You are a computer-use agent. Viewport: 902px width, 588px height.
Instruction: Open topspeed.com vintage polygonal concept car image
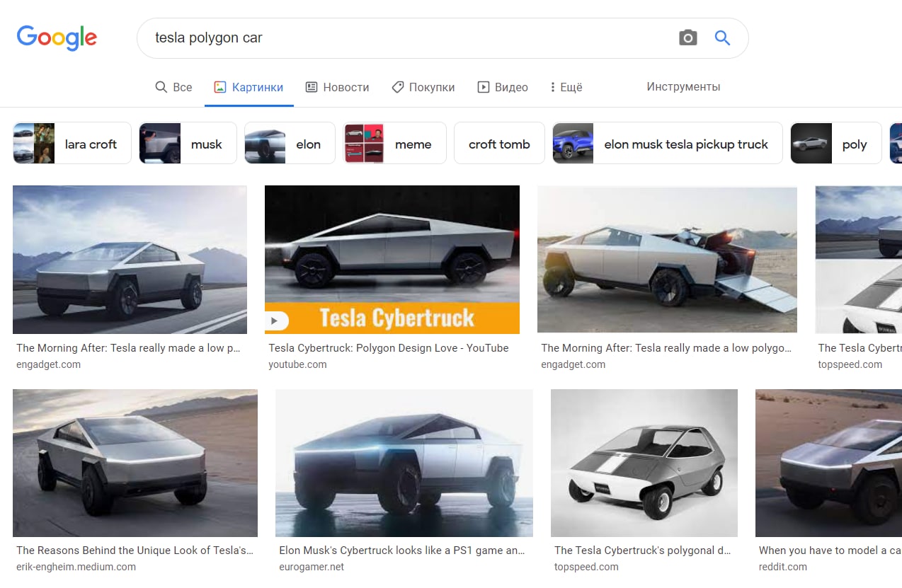[x=644, y=463]
